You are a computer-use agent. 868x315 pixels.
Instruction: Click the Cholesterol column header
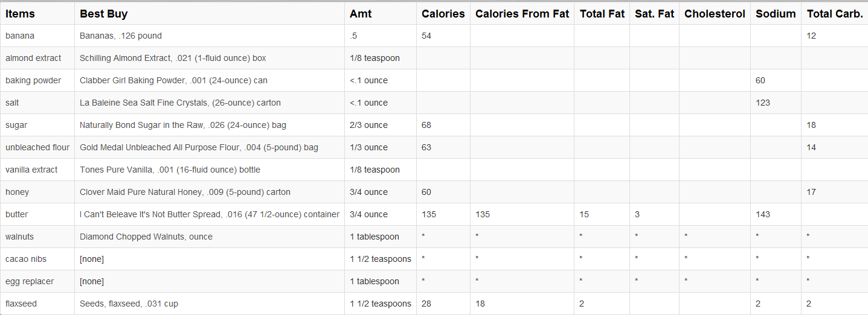[715, 13]
